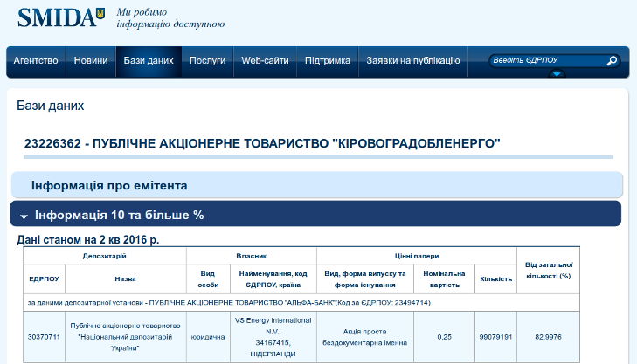The width and height of the screenshot is (637, 364).
Task: Focus the ЄДРПОУ search input field
Action: [x=548, y=60]
